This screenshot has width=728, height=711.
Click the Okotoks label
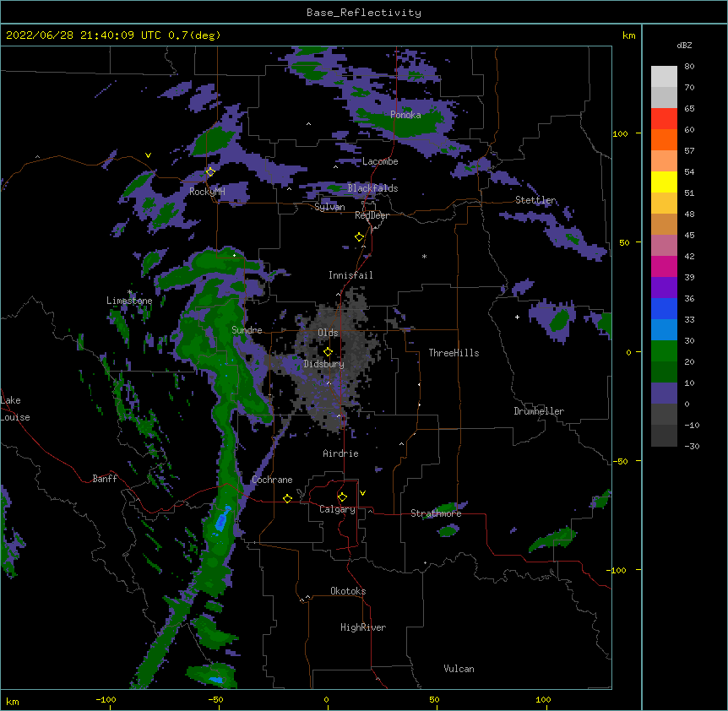pyautogui.click(x=348, y=591)
